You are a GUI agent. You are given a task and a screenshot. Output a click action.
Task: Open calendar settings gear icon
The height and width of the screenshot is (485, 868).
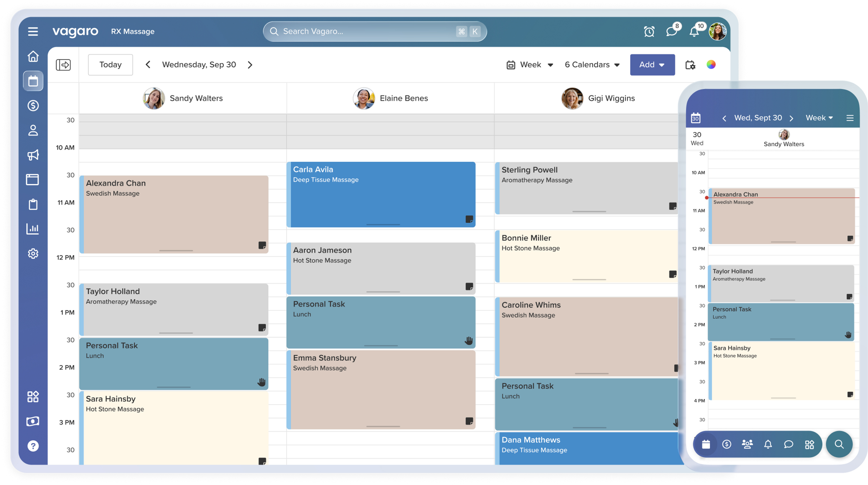tap(690, 65)
